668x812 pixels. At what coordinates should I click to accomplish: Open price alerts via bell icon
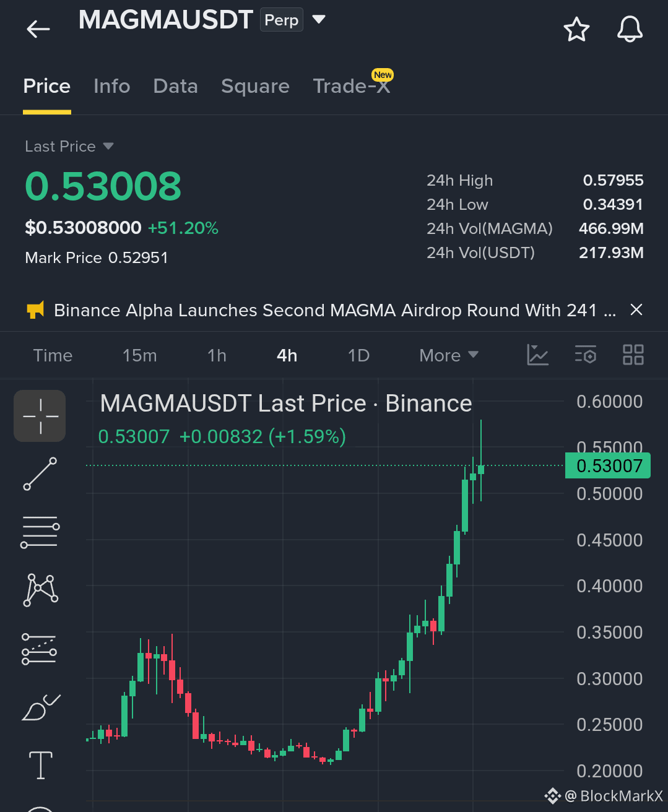coord(630,29)
